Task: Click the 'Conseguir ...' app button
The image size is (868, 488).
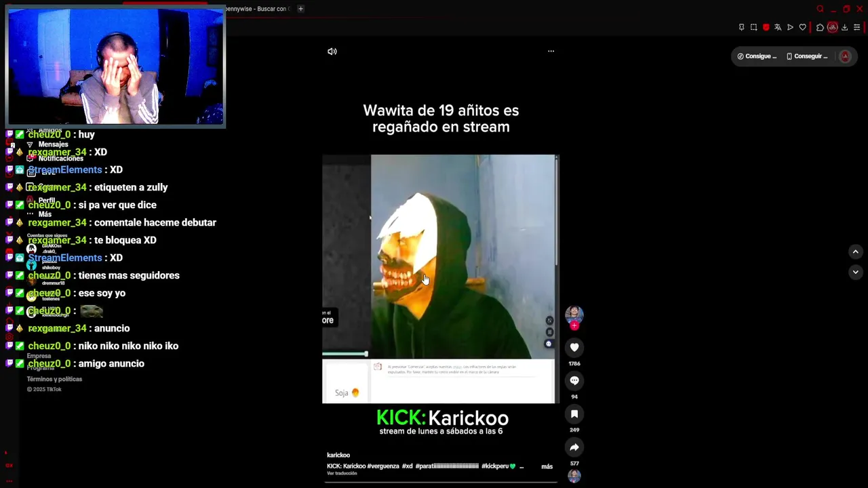Action: pyautogui.click(x=807, y=56)
